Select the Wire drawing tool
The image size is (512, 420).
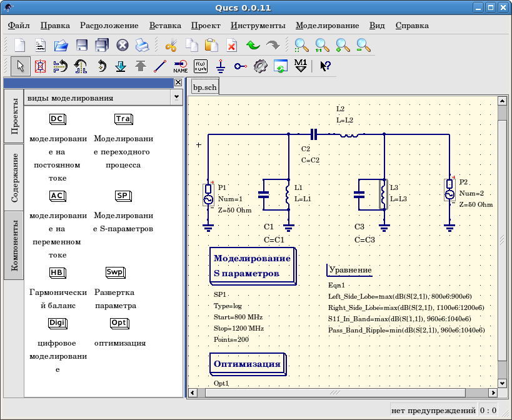[160, 66]
